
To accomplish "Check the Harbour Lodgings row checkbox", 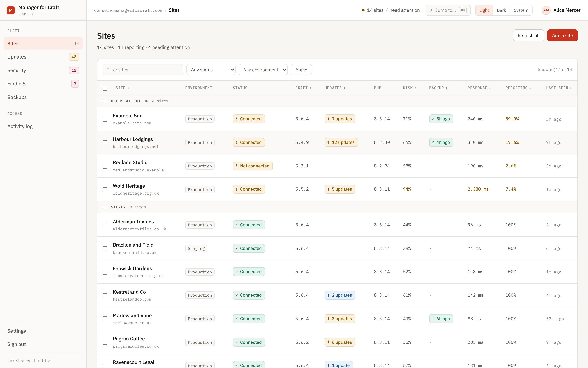I will coord(105,143).
